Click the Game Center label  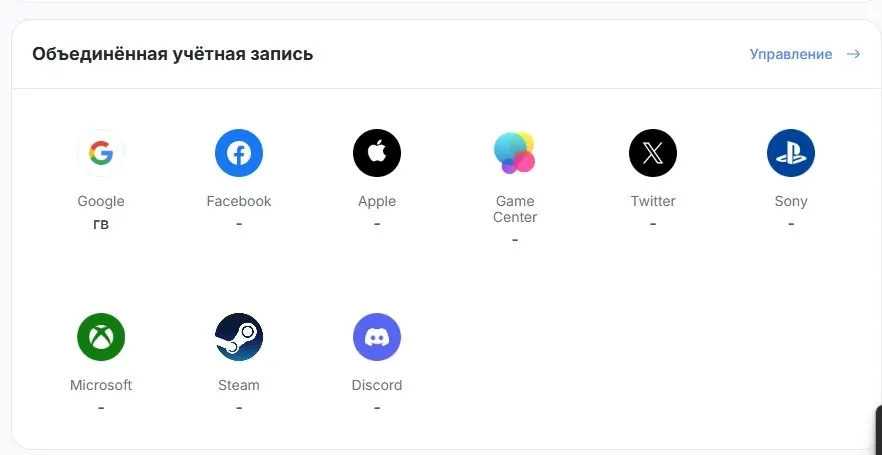click(515, 209)
